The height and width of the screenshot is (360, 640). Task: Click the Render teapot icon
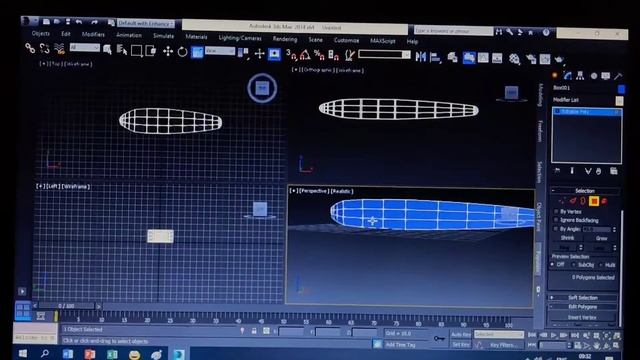(x=559, y=60)
